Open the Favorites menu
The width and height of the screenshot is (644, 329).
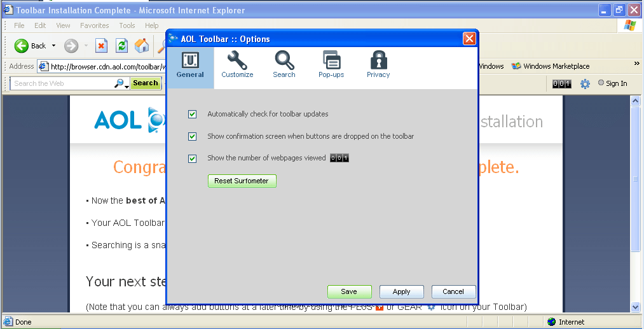[x=94, y=25]
